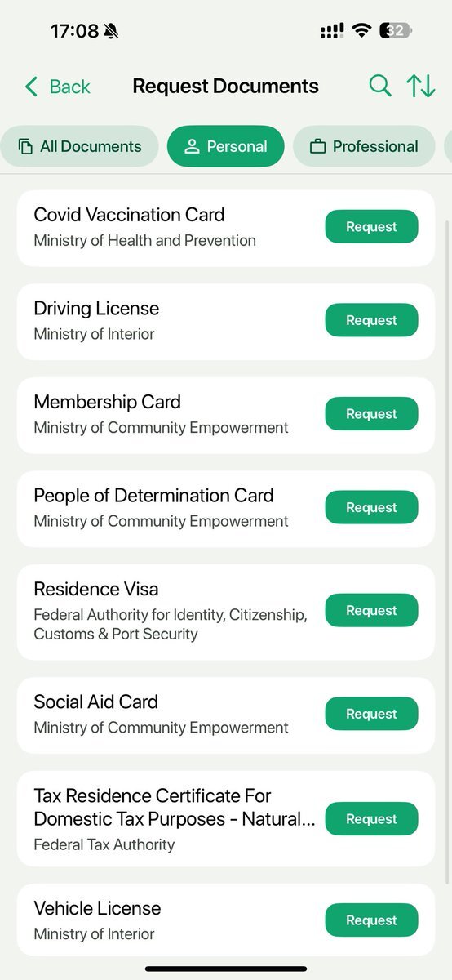Request the Tax Residence Certificate
452x980 pixels.
371,818
